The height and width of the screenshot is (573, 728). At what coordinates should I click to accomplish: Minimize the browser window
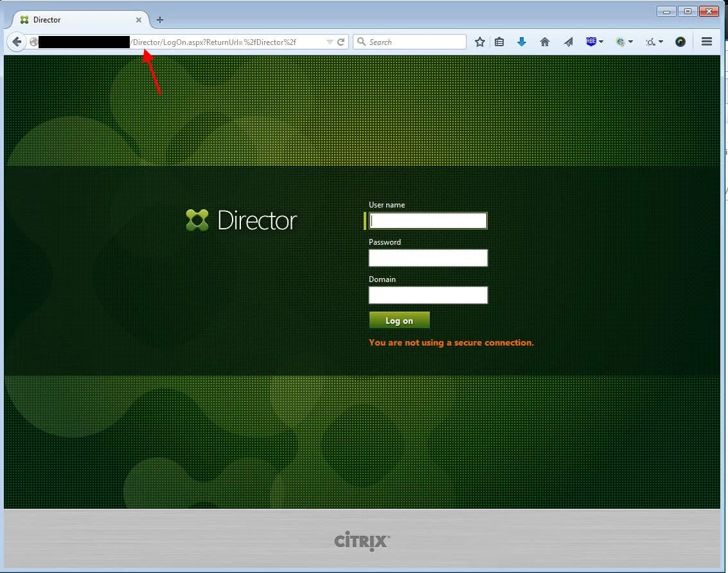click(666, 11)
